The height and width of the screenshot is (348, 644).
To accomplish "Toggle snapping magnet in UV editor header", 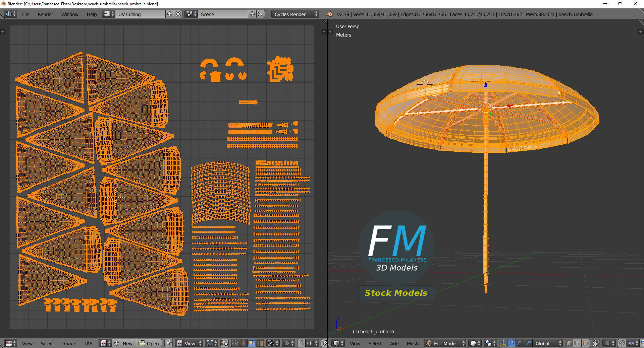I will 301,343.
